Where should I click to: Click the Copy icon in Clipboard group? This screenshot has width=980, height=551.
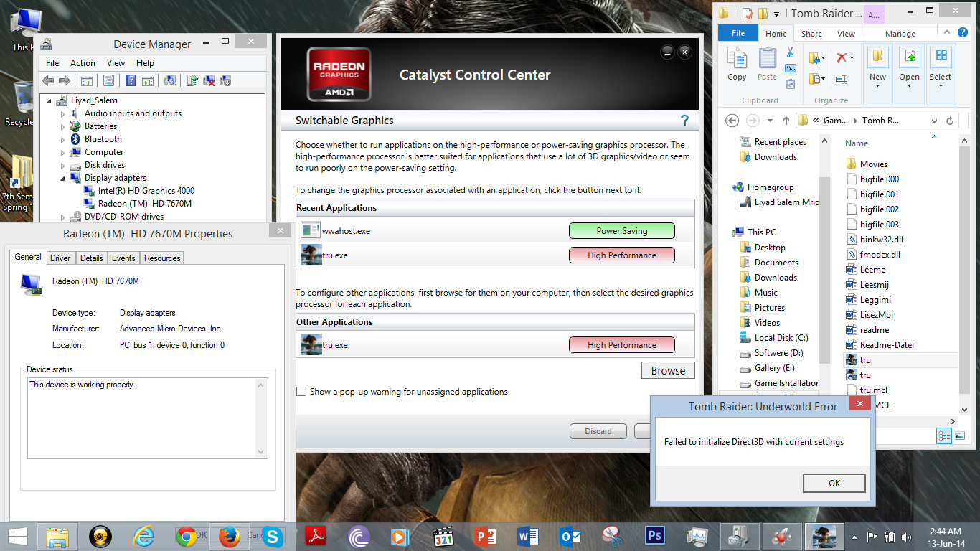click(737, 65)
